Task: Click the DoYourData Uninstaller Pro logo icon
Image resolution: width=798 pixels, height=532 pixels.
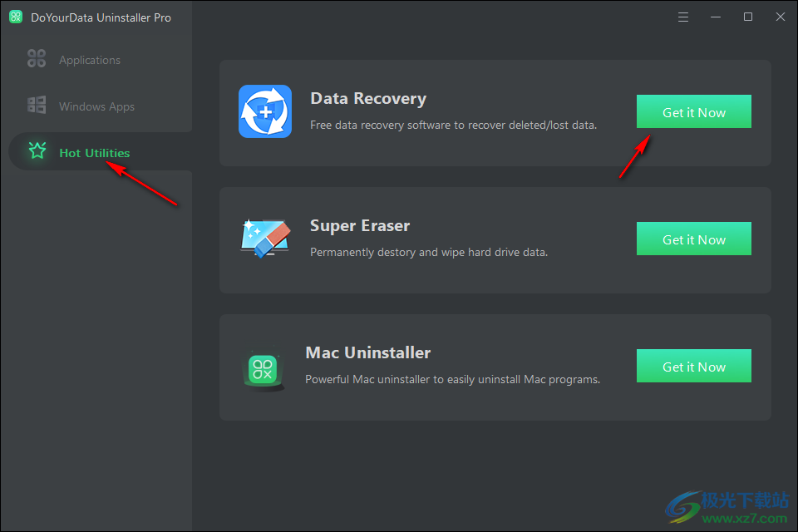Action: [16, 17]
